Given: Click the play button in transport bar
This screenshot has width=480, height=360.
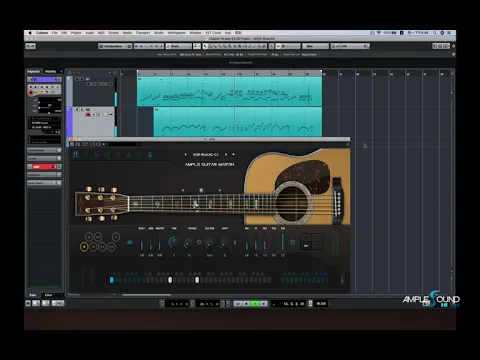Looking at the screenshot, I should (x=255, y=304).
